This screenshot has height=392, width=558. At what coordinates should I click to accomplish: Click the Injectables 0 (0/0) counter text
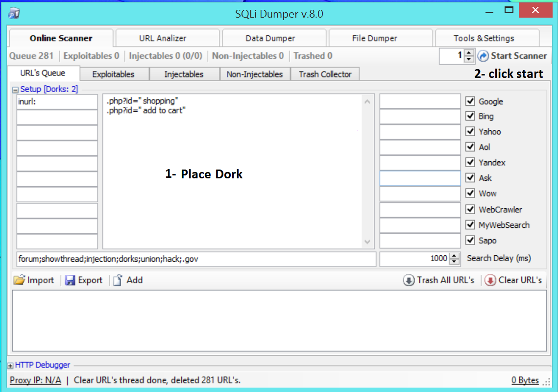pyautogui.click(x=166, y=56)
